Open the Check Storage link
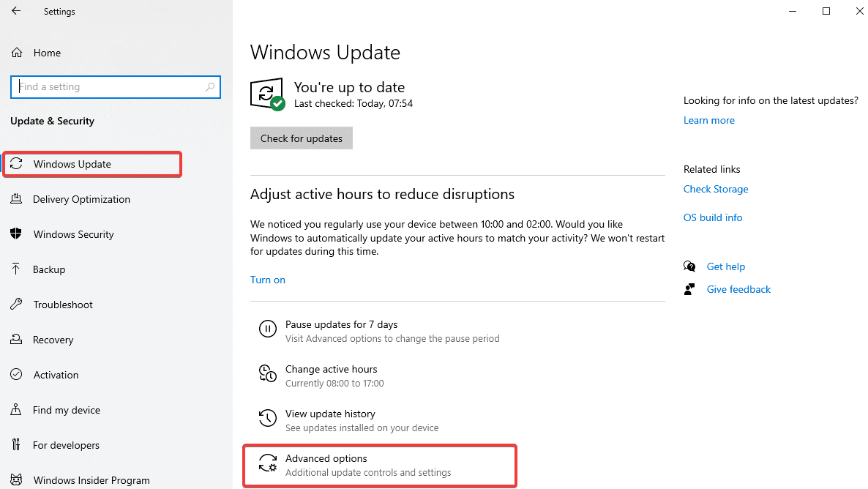This screenshot has width=868, height=489. tap(715, 189)
